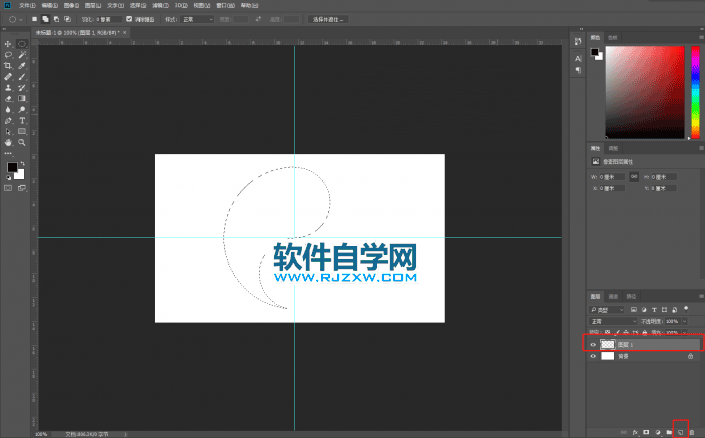Open the layer blend mode dropdown
This screenshot has width=705, height=438.
pyautogui.click(x=613, y=321)
